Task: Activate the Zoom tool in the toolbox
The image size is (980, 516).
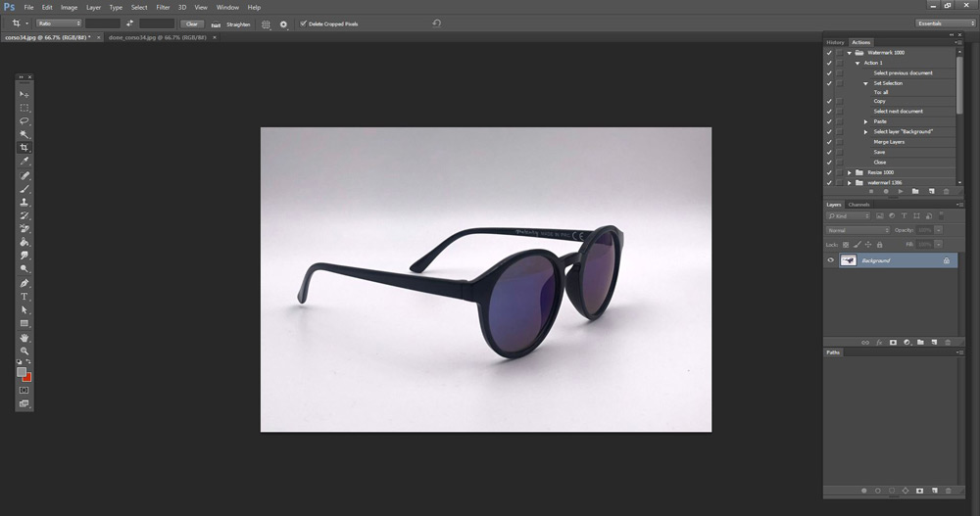Action: tap(24, 351)
